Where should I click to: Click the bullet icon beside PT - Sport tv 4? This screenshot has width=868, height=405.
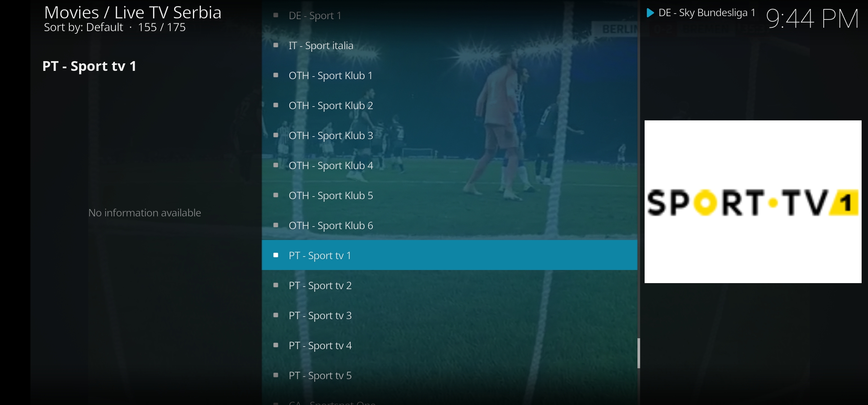tap(276, 345)
